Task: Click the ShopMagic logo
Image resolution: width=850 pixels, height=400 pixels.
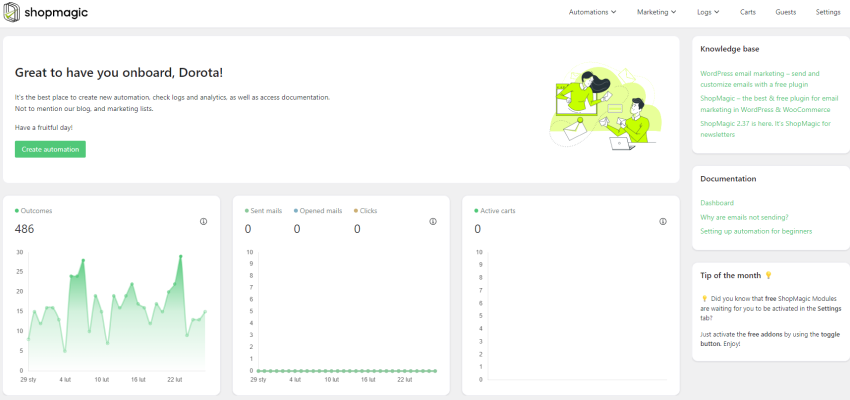Action: pos(46,12)
